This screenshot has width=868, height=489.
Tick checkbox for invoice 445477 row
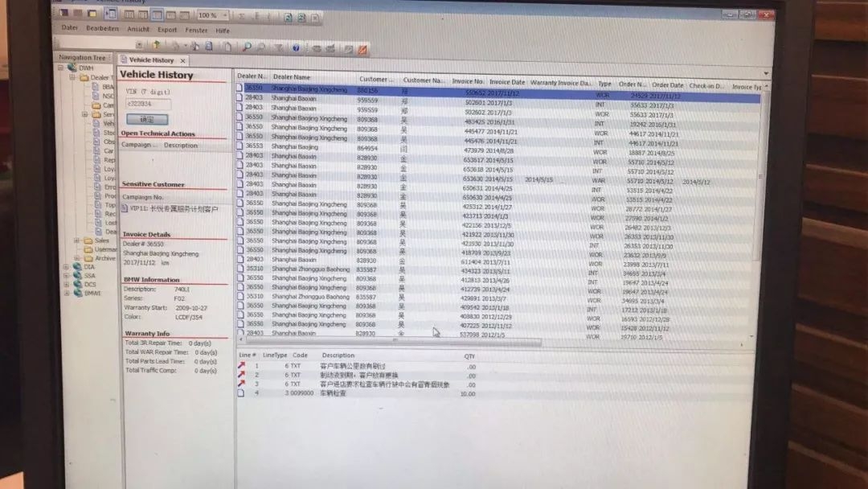coord(240,126)
